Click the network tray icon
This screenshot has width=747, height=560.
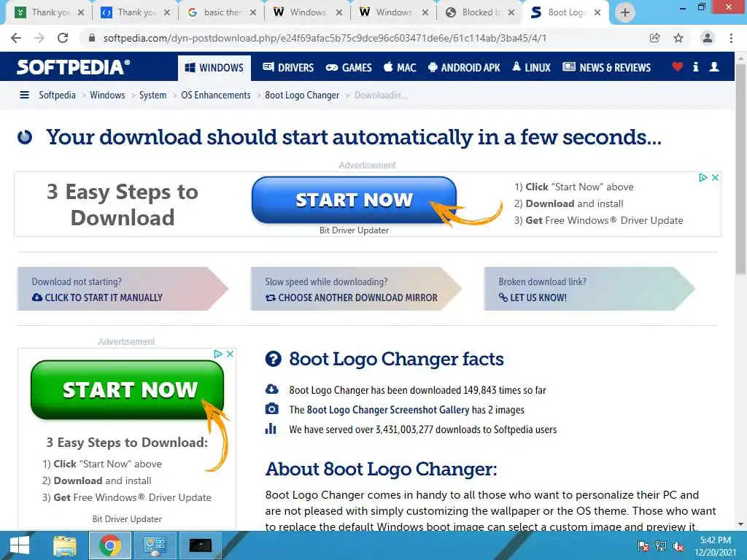(x=661, y=546)
